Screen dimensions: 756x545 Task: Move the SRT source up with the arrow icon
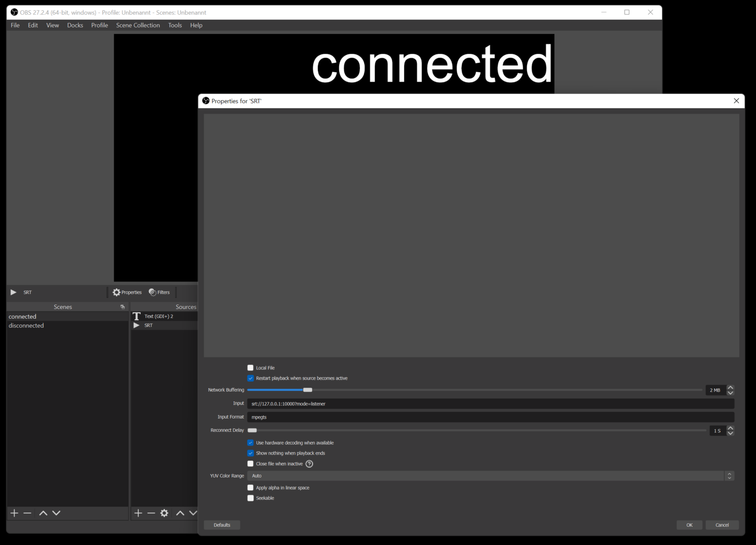[x=180, y=513]
